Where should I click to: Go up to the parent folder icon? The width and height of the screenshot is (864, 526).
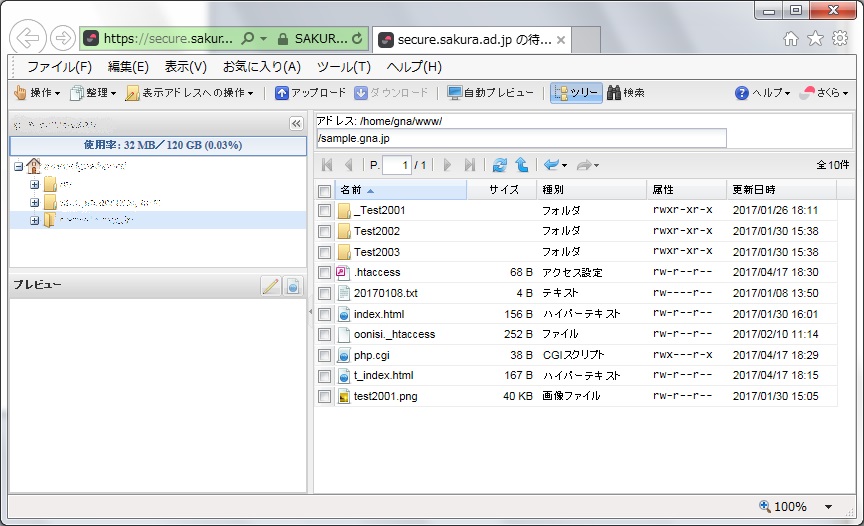tap(521, 165)
